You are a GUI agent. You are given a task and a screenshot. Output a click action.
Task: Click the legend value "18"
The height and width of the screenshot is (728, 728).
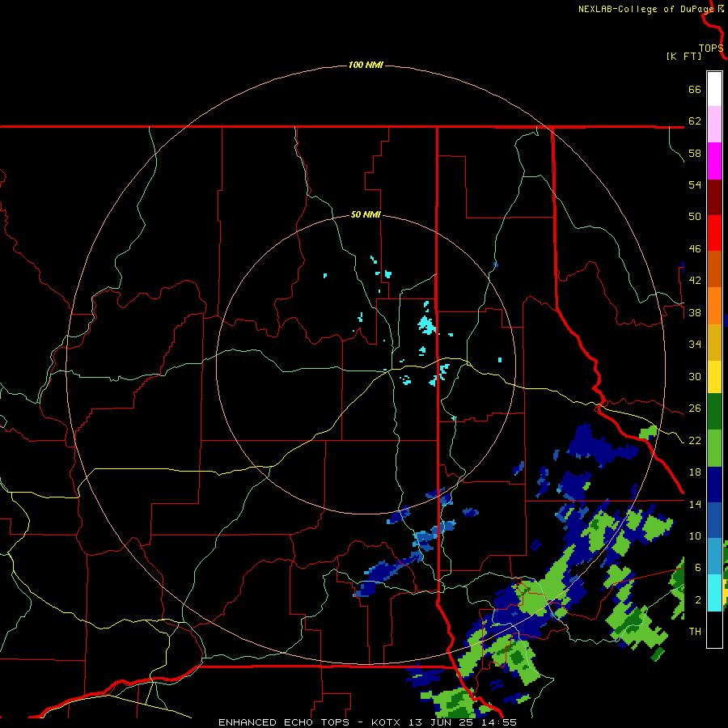(x=695, y=472)
